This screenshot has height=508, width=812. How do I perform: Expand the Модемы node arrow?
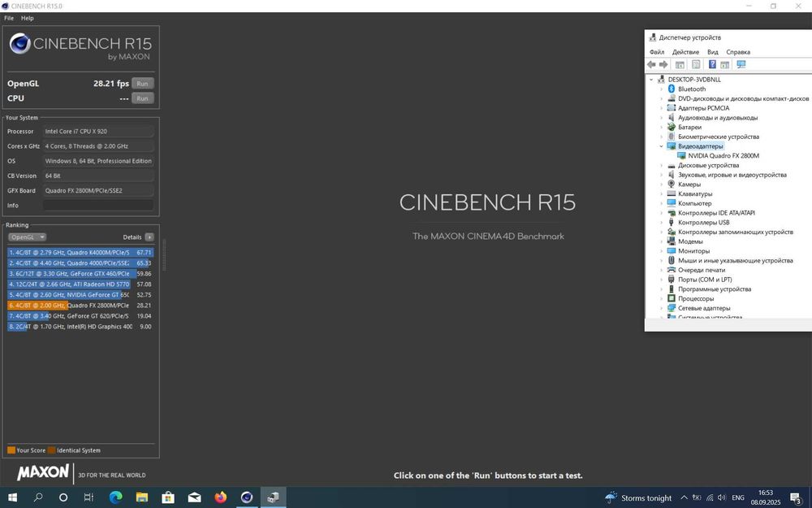click(661, 241)
